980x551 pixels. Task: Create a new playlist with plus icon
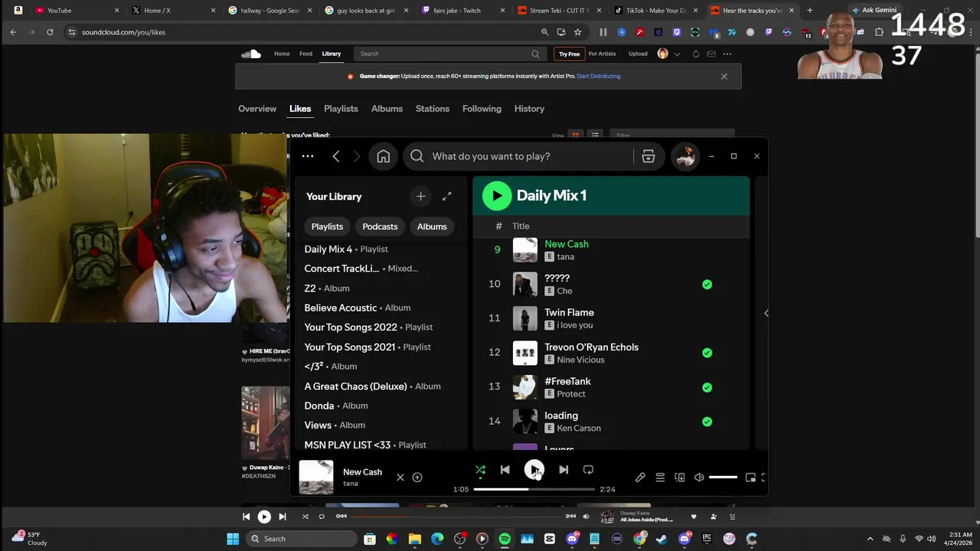(x=420, y=197)
